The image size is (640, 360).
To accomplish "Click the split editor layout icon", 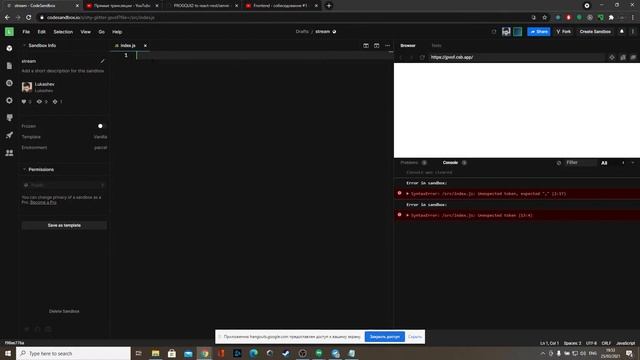I will pyautogui.click(x=366, y=46).
